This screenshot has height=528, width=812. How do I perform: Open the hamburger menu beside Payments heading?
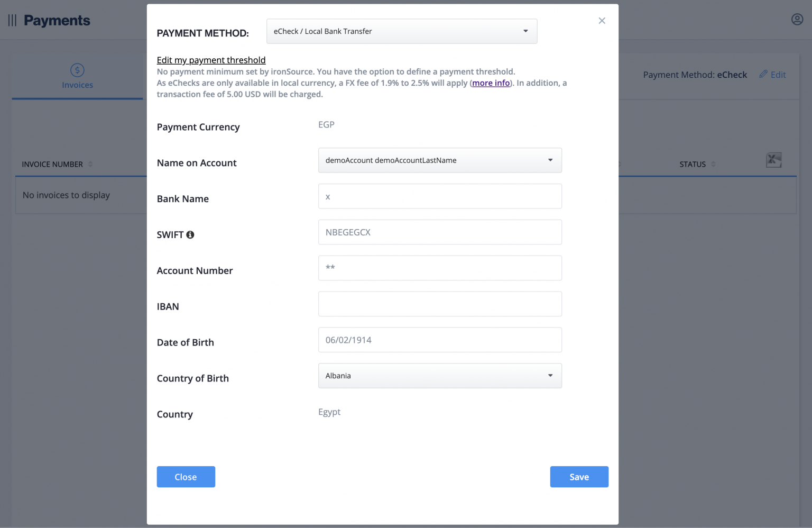12,20
